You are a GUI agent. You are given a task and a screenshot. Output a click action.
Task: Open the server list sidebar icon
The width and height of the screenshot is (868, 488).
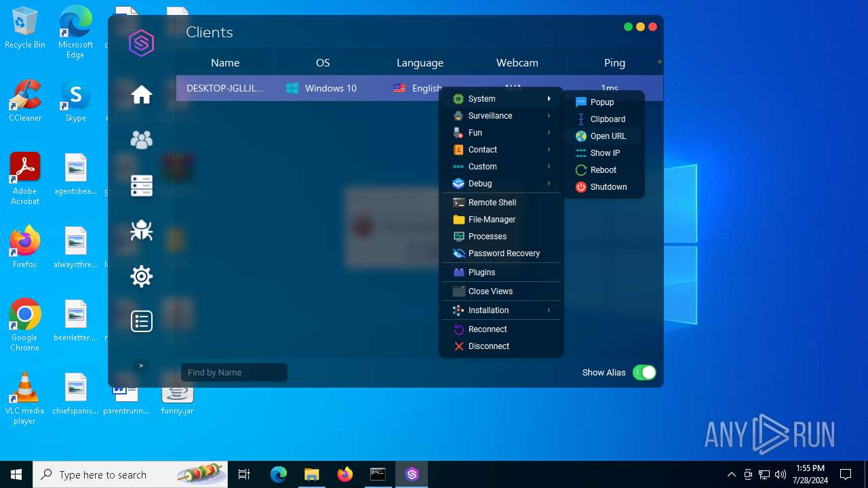coord(142,186)
